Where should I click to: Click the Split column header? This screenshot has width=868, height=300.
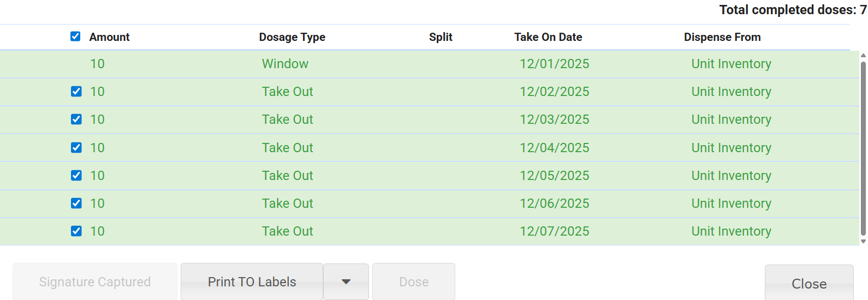[441, 37]
